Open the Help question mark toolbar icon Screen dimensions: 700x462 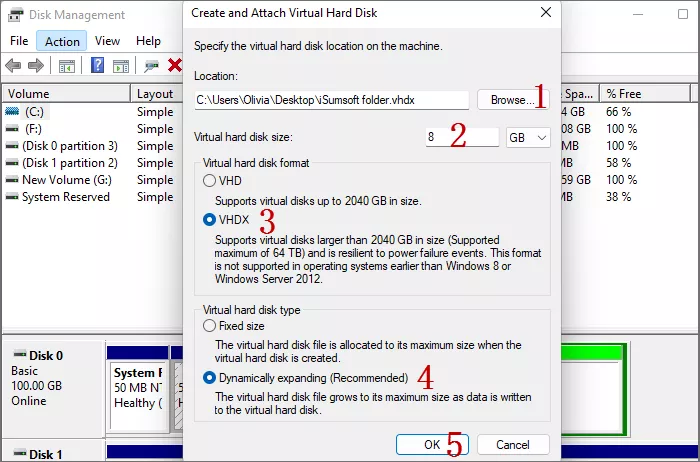97,66
